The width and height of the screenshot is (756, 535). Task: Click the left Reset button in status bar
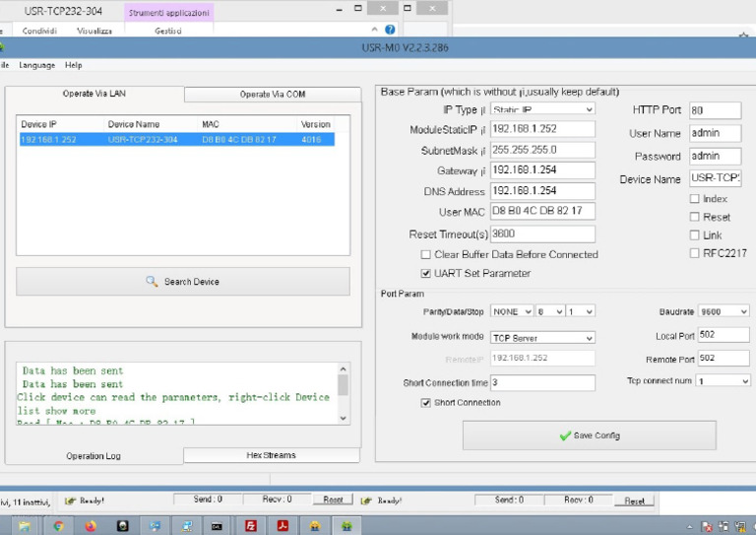pos(333,500)
